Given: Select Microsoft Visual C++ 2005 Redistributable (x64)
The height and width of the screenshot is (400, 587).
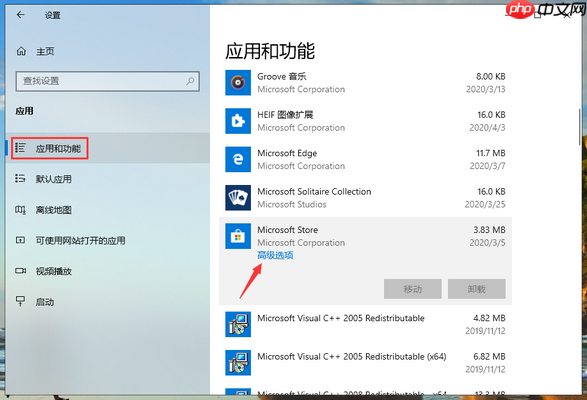Looking at the screenshot, I should point(352,357).
